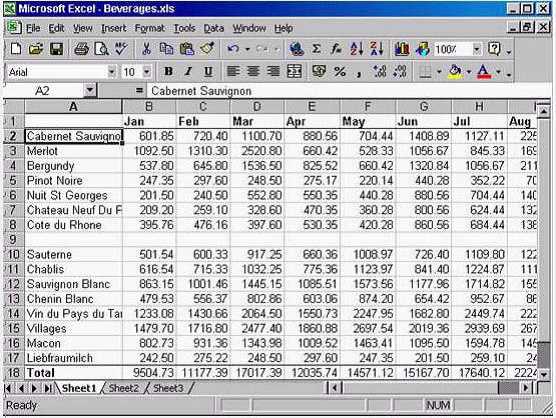This screenshot has width=556, height=418.
Task: Open the Format menu
Action: 150,28
